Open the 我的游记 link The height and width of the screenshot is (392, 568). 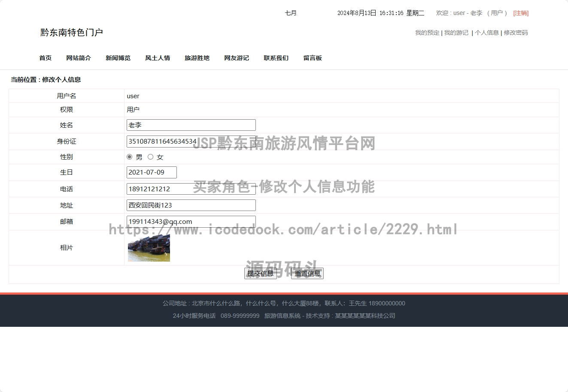456,33
